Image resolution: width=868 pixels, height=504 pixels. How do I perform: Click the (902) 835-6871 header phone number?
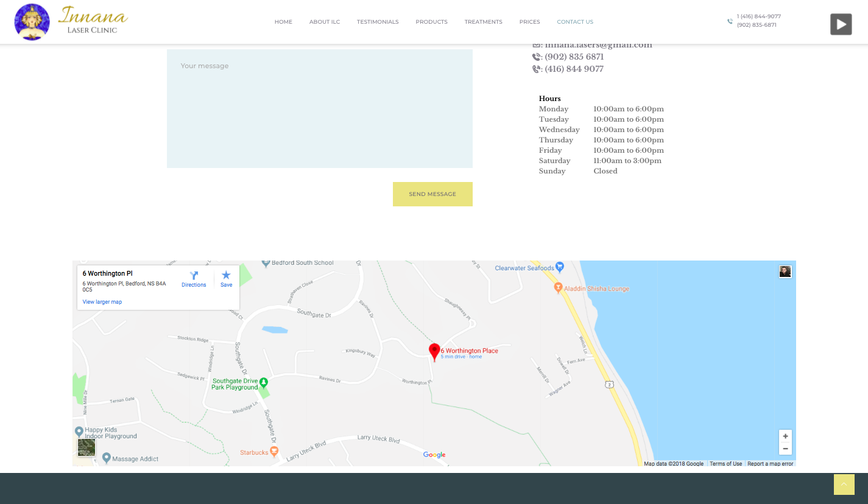point(757,25)
